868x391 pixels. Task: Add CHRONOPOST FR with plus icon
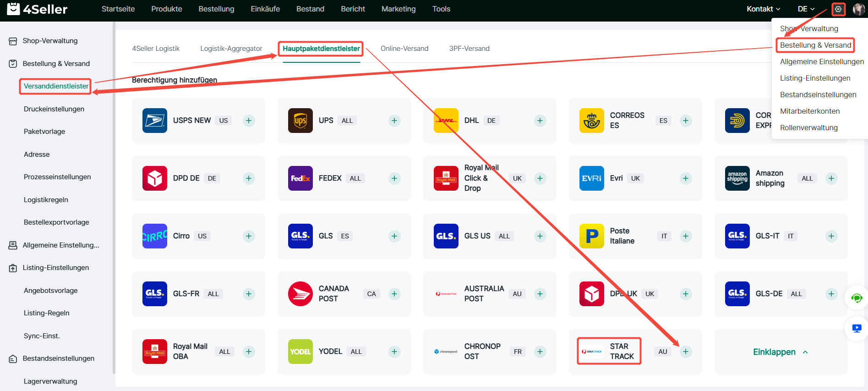[540, 352]
